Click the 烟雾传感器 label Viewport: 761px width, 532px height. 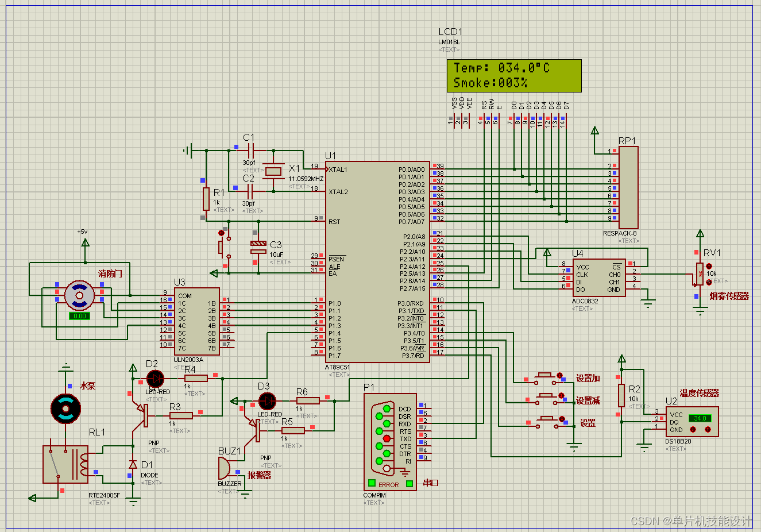729,296
